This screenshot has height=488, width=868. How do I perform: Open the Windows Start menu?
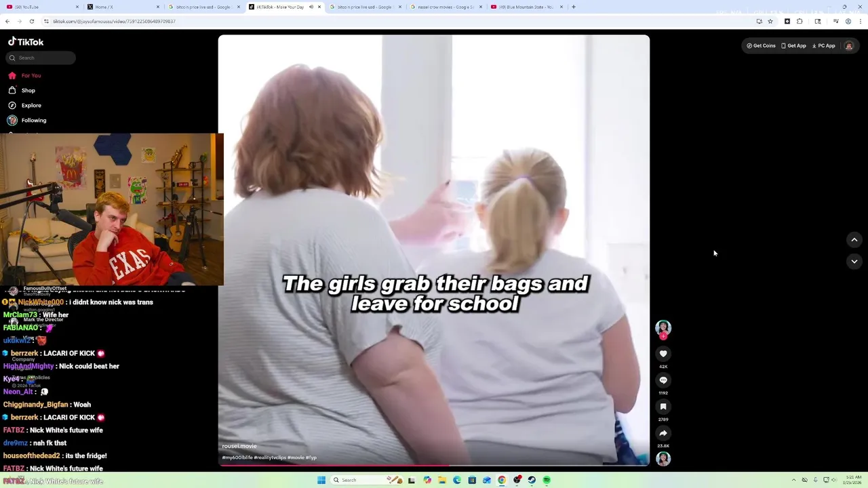tap(321, 480)
